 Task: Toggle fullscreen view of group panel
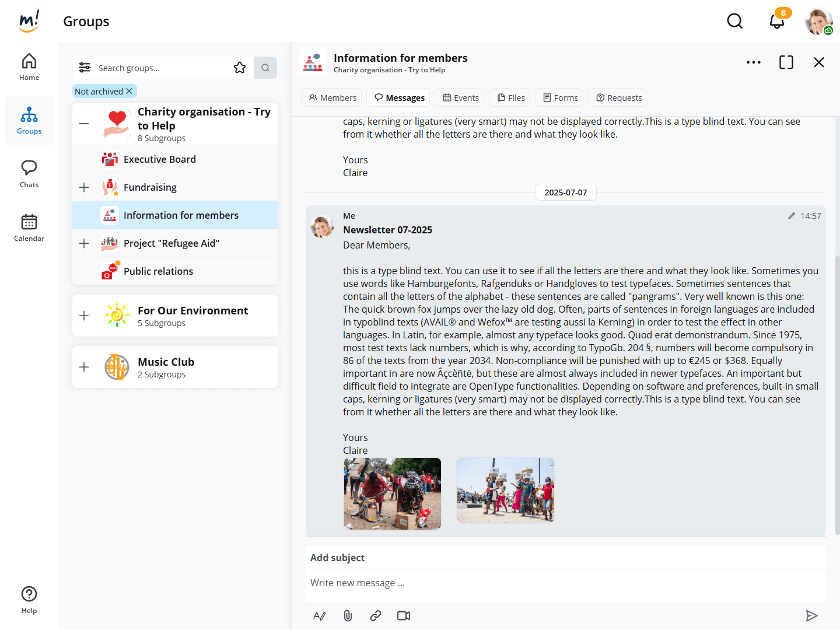tap(786, 62)
